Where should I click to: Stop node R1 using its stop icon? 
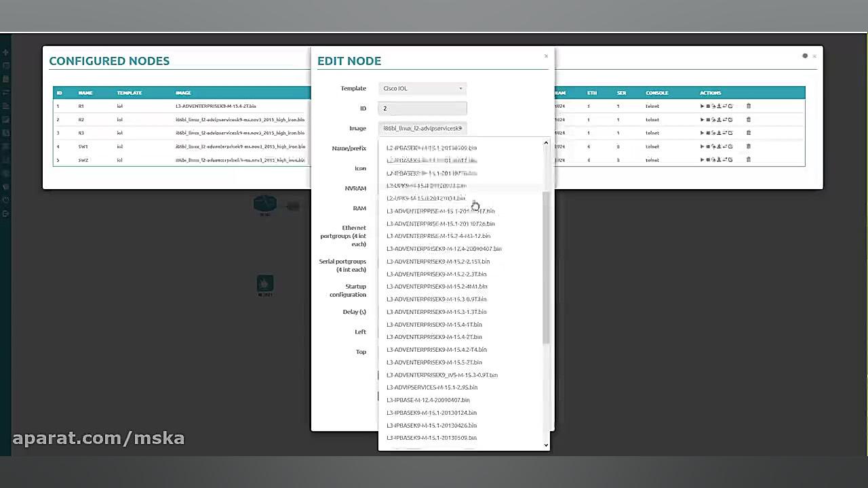click(x=708, y=106)
